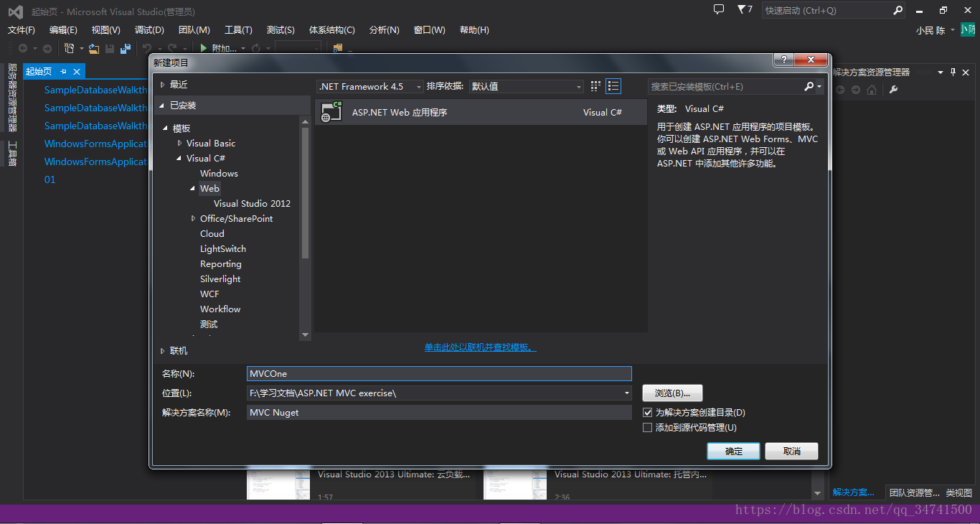This screenshot has height=524, width=980.
Task: Click the ASP.NET Web application template icon
Action: point(331,112)
